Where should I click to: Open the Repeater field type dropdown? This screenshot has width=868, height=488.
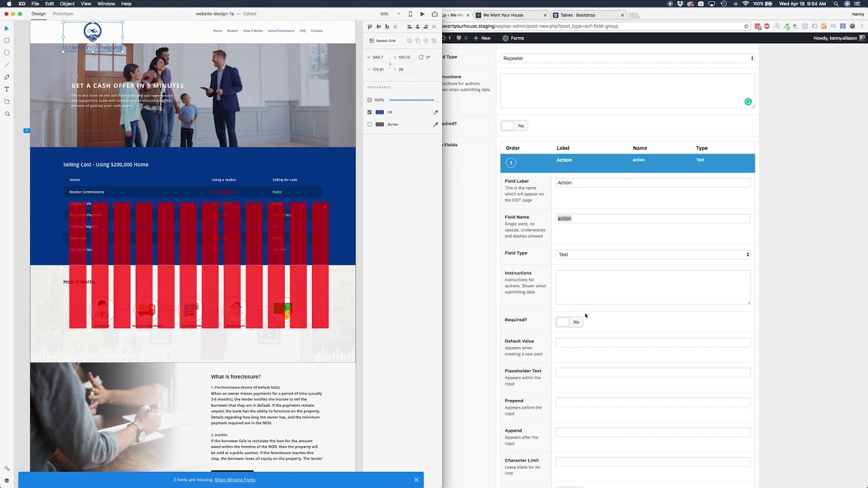click(627, 58)
